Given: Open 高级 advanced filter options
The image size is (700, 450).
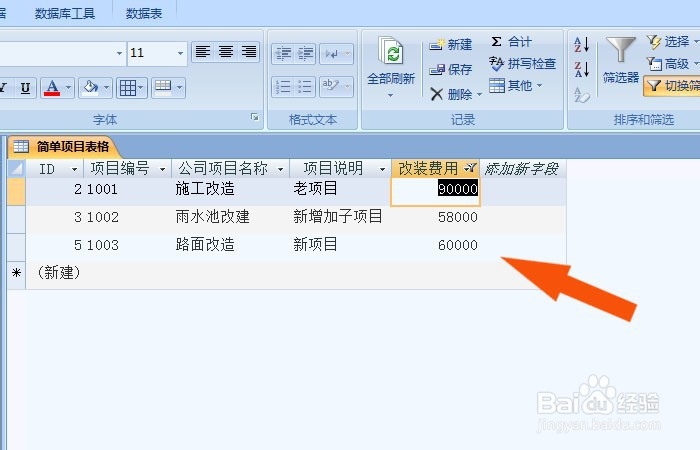Looking at the screenshot, I should [672, 64].
